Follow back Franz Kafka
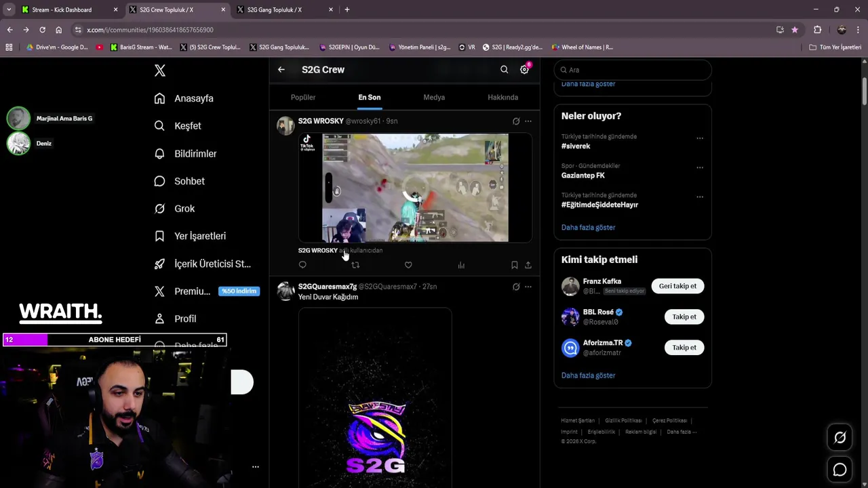868x488 pixels. pyautogui.click(x=677, y=286)
